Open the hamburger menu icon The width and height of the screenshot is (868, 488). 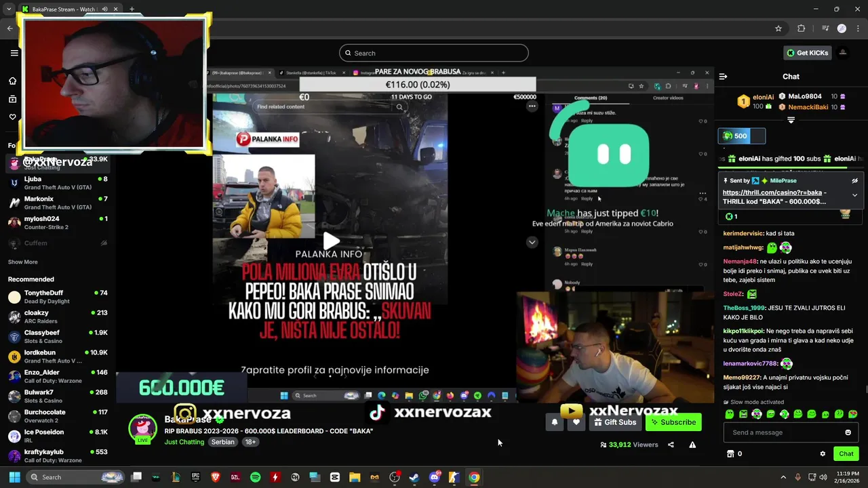(14, 53)
